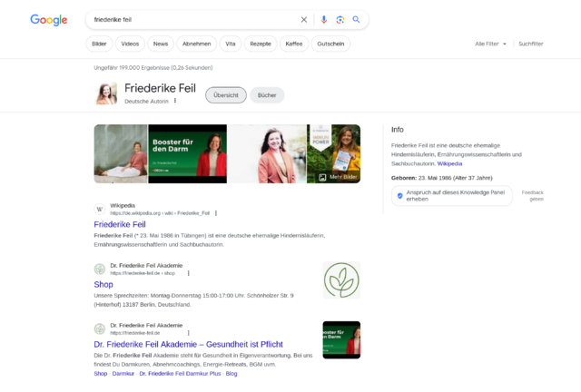Open the Immun Power book image
This screenshot has width=581, height=392.
333,153
